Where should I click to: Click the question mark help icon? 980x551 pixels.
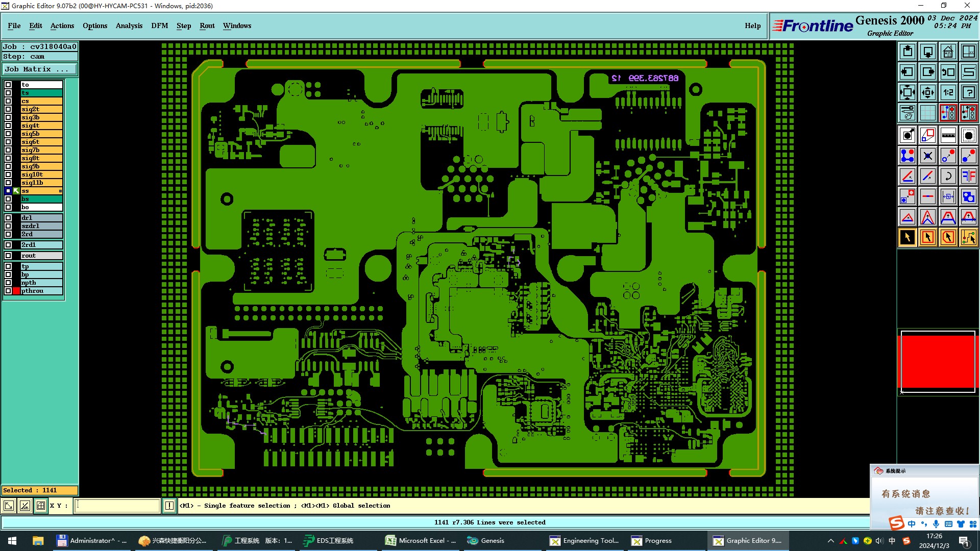968,92
